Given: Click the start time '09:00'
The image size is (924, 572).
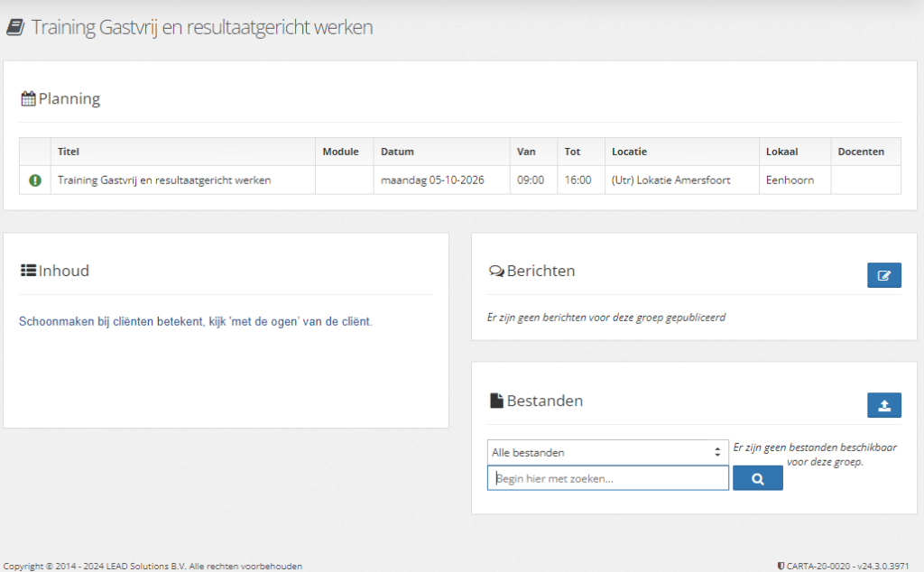Looking at the screenshot, I should coord(531,180).
